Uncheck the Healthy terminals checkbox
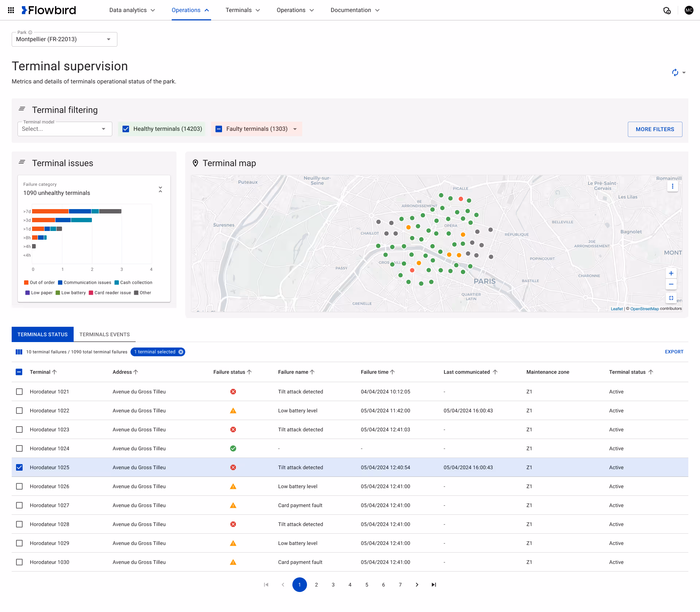The height and width of the screenshot is (612, 700). coord(126,129)
